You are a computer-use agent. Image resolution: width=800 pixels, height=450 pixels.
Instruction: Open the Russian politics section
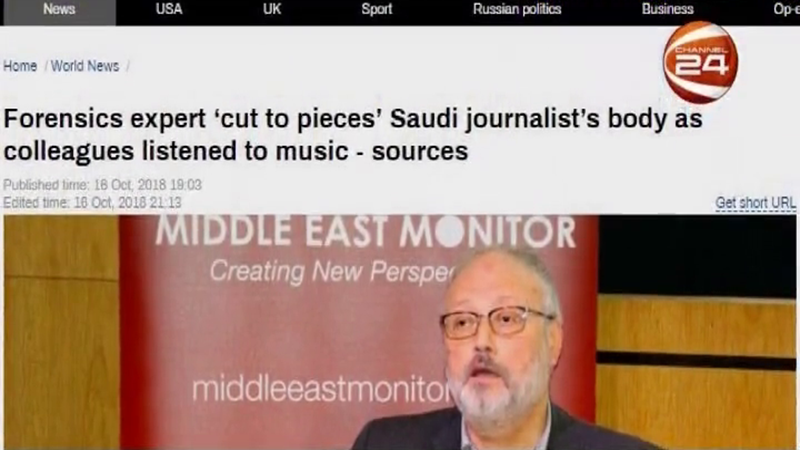click(517, 9)
